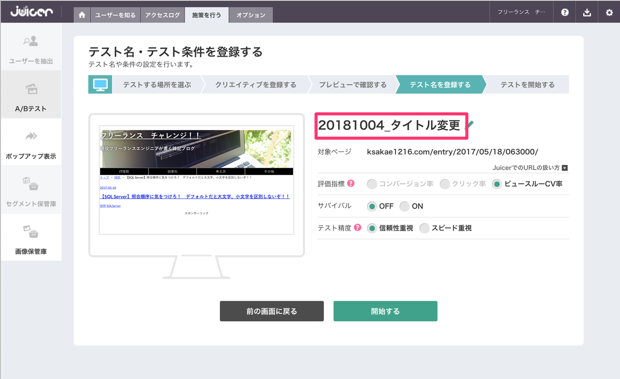620x379 pixels.
Task: Click the pencil edit icon beside test name
Action: (471, 125)
